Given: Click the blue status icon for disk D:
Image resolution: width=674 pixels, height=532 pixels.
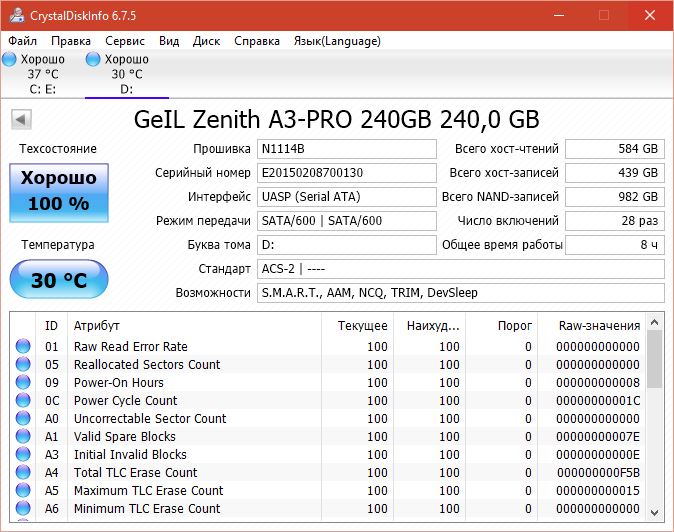Looking at the screenshot, I should coord(93,59).
